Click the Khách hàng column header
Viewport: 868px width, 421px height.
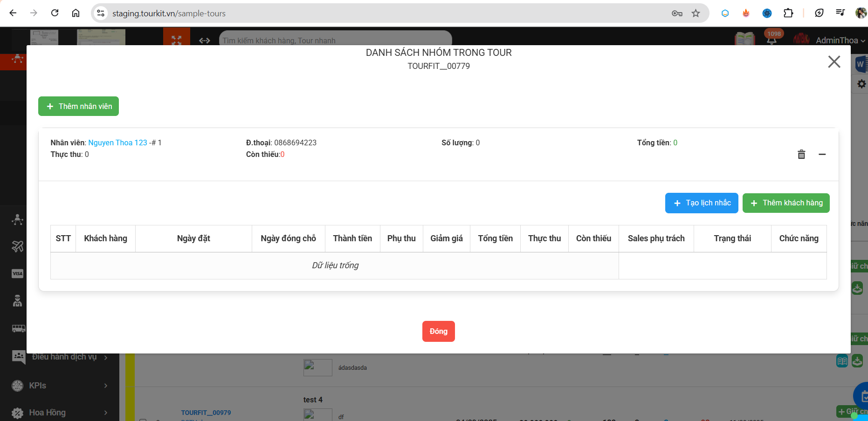pos(105,238)
